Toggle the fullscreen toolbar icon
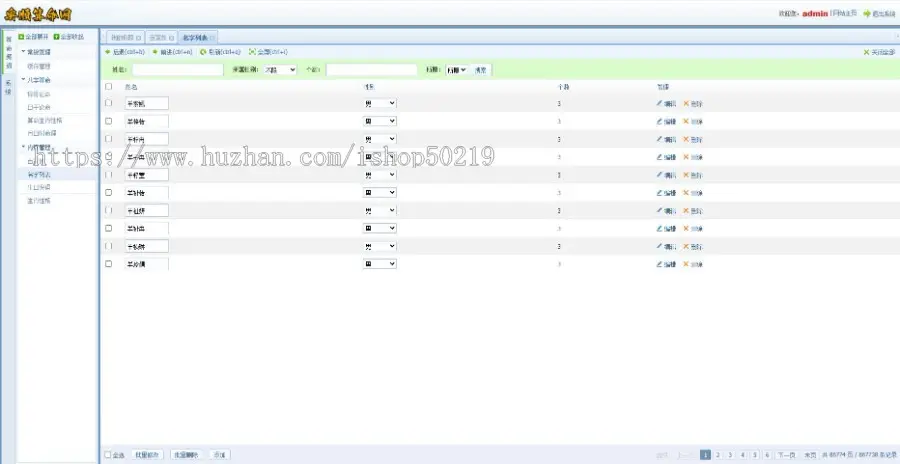Screen dimensions: 900x464 pyautogui.click(x=252, y=52)
